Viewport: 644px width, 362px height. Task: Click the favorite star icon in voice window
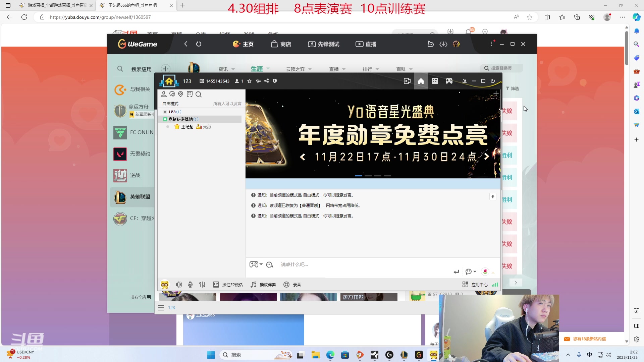(249, 81)
